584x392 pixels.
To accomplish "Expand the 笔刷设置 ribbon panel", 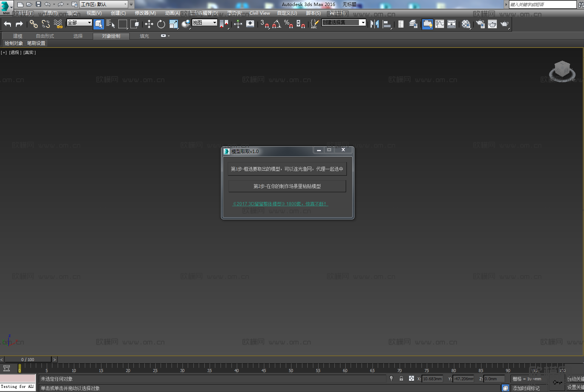I will pyautogui.click(x=36, y=43).
